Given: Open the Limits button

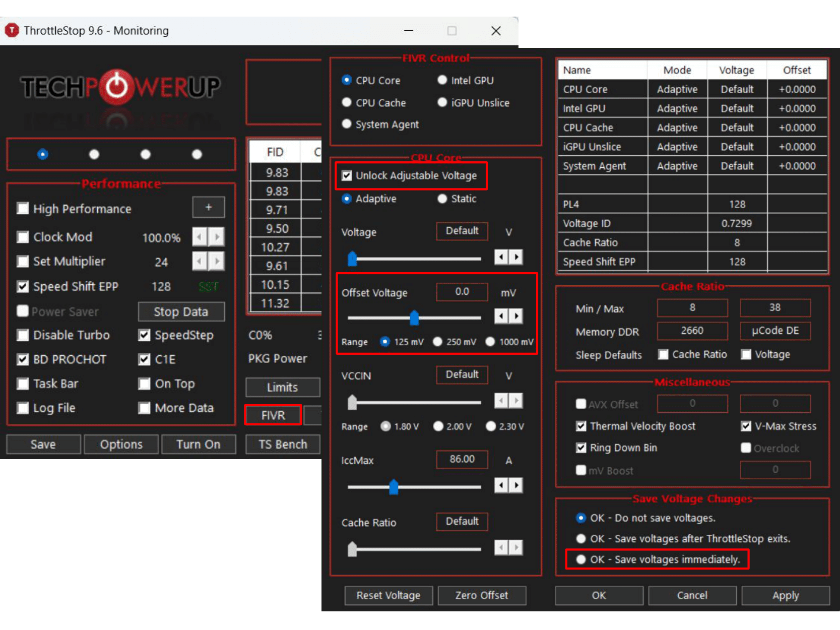Looking at the screenshot, I should tap(283, 387).
